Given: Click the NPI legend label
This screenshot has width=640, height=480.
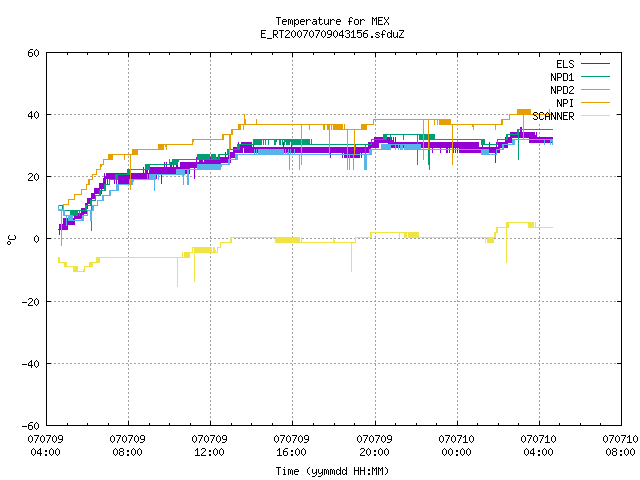Looking at the screenshot, I should coord(565,103).
